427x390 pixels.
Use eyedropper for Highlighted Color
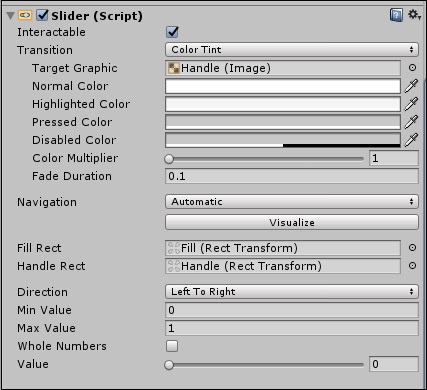pyautogui.click(x=411, y=104)
